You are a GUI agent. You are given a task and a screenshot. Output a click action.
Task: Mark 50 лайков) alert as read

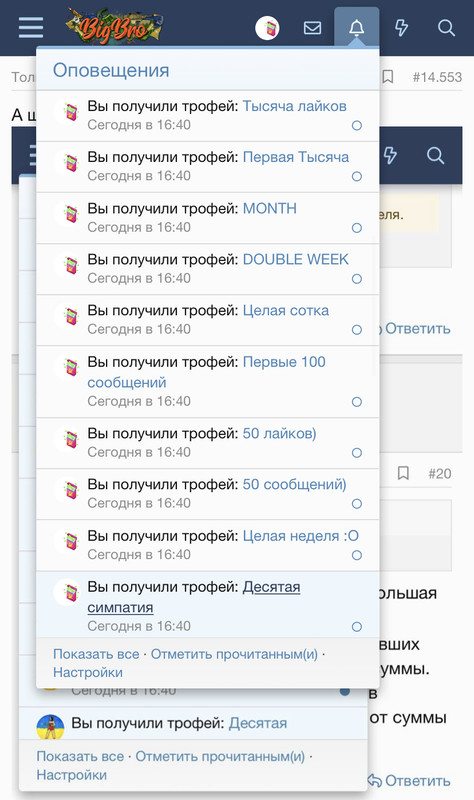tap(357, 453)
